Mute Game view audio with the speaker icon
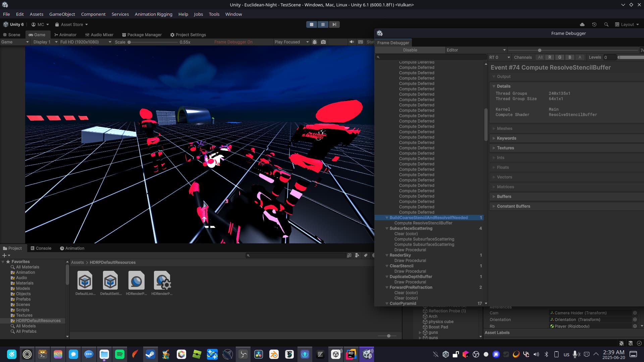This screenshot has width=644, height=362. [x=352, y=42]
